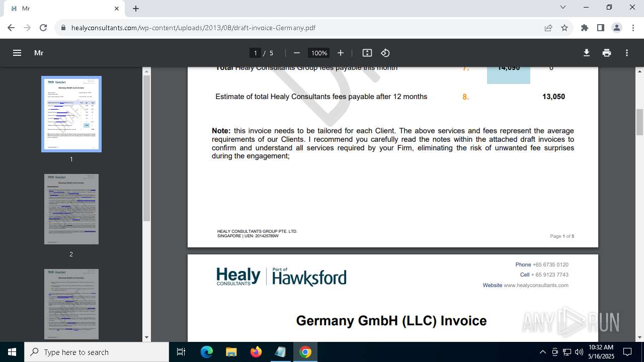Open the PDF viewer more actions menu

tap(627, 53)
